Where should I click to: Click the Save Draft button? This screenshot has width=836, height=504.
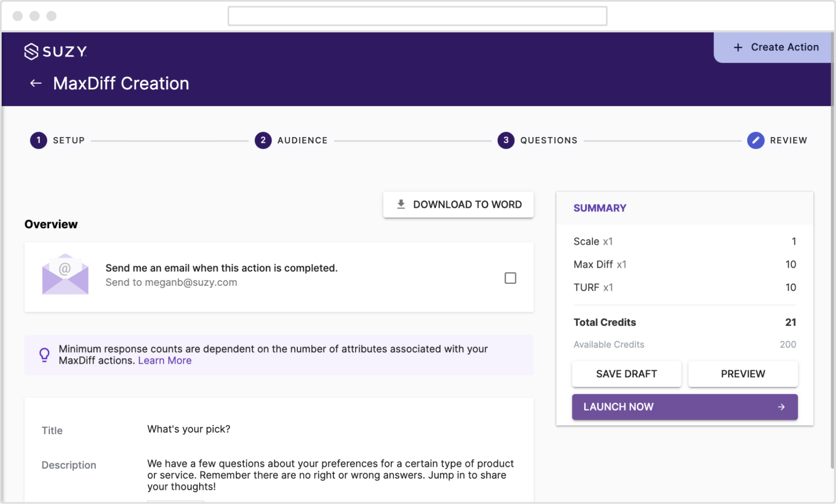tap(626, 374)
